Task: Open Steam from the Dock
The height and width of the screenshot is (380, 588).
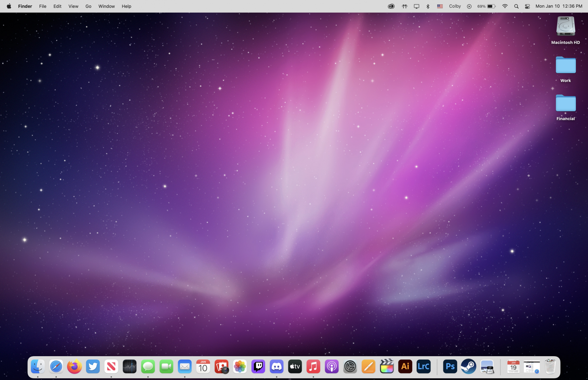Action: [468, 366]
